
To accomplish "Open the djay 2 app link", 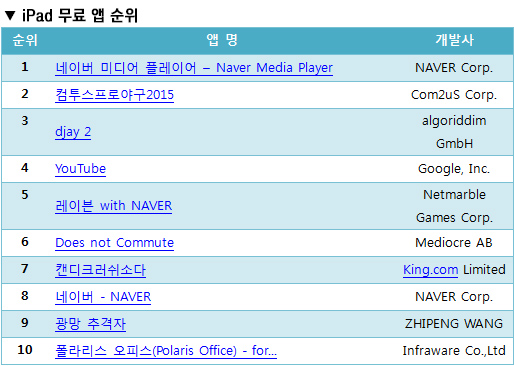I will [73, 132].
